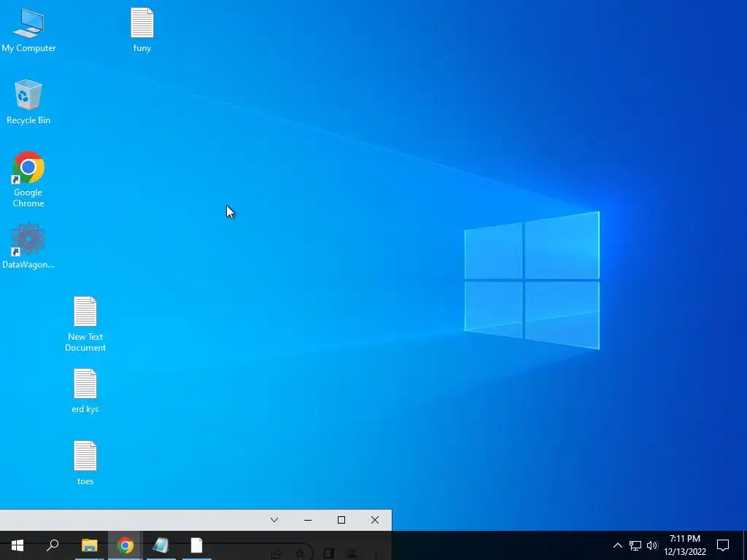Maximize the Chrome window

click(341, 520)
